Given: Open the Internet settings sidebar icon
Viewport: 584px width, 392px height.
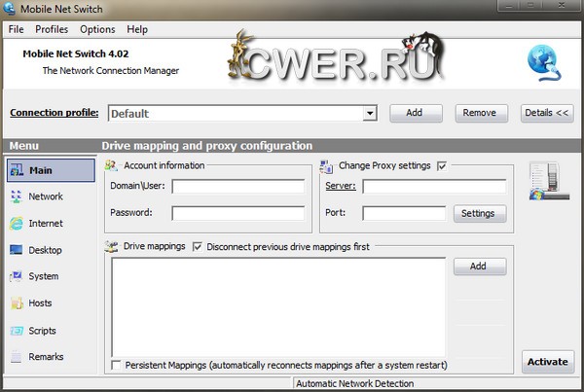Looking at the screenshot, I should (17, 224).
